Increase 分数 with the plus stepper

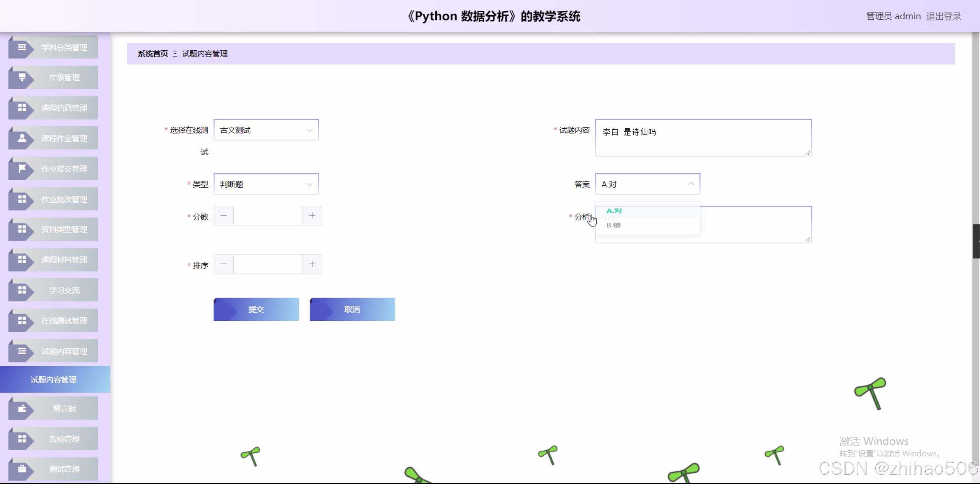click(x=312, y=215)
